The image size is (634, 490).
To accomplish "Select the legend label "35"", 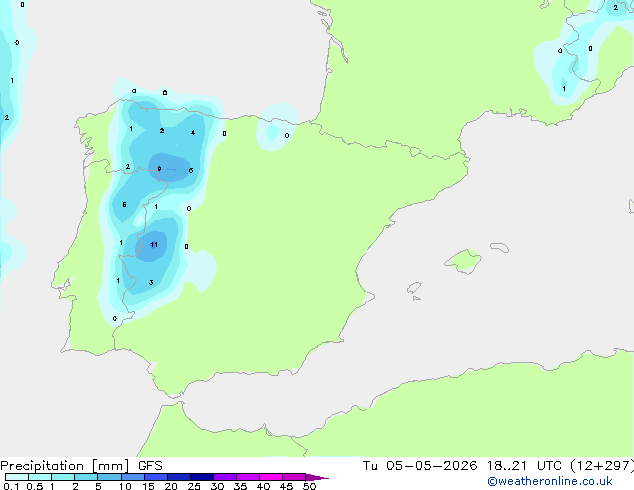I will pos(240,486).
